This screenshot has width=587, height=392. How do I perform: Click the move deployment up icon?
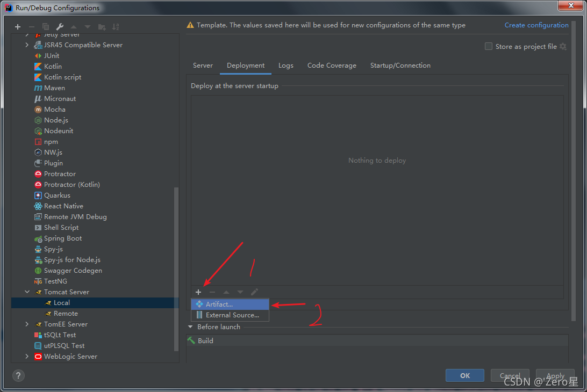pyautogui.click(x=226, y=292)
